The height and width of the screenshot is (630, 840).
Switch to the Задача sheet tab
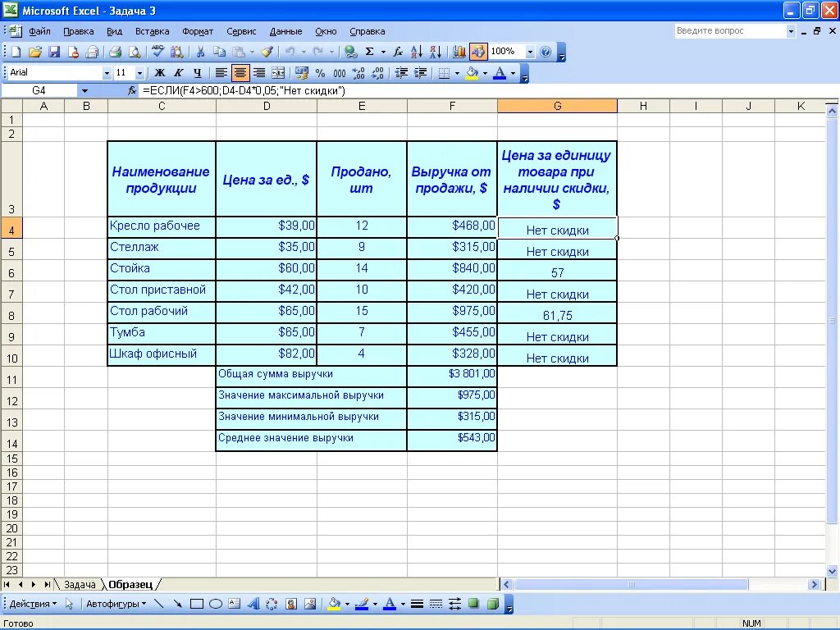[80, 584]
